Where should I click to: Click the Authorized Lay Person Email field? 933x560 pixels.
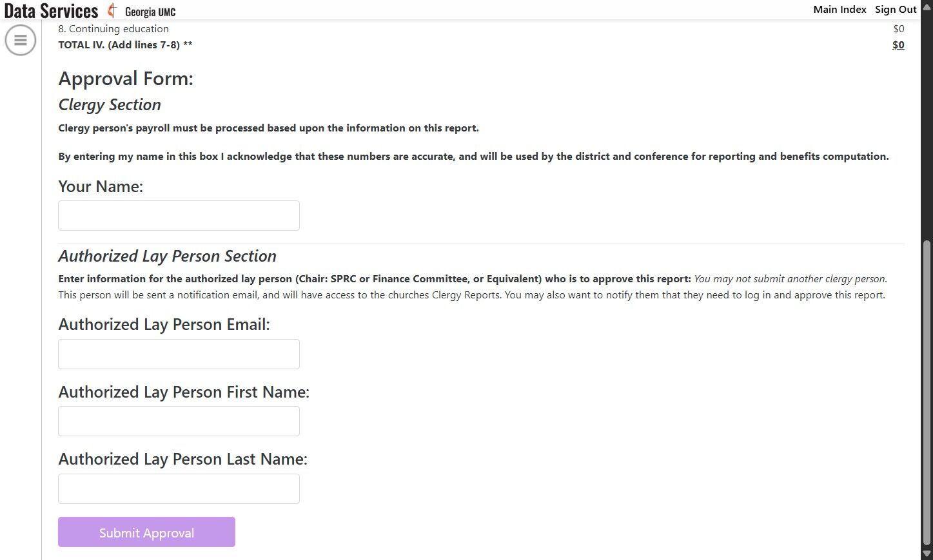point(179,354)
